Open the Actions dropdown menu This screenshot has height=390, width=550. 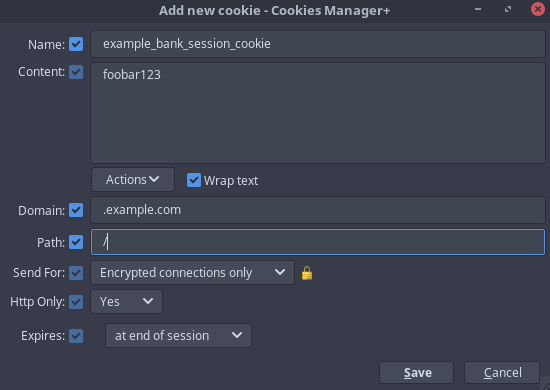click(133, 180)
